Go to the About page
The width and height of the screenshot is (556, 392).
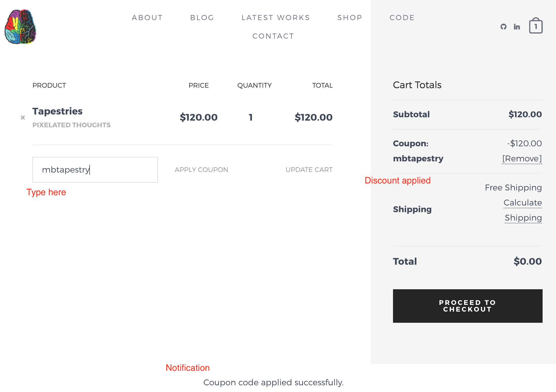[x=147, y=18]
